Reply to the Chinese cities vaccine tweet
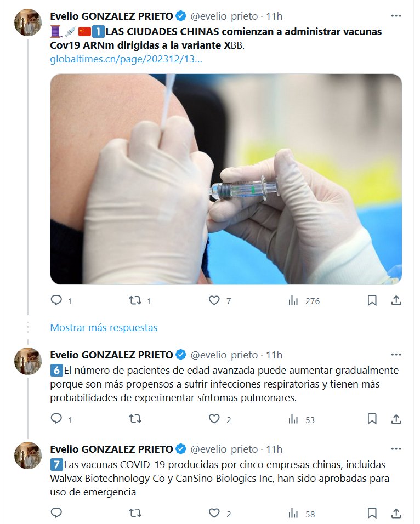 pos(56,300)
